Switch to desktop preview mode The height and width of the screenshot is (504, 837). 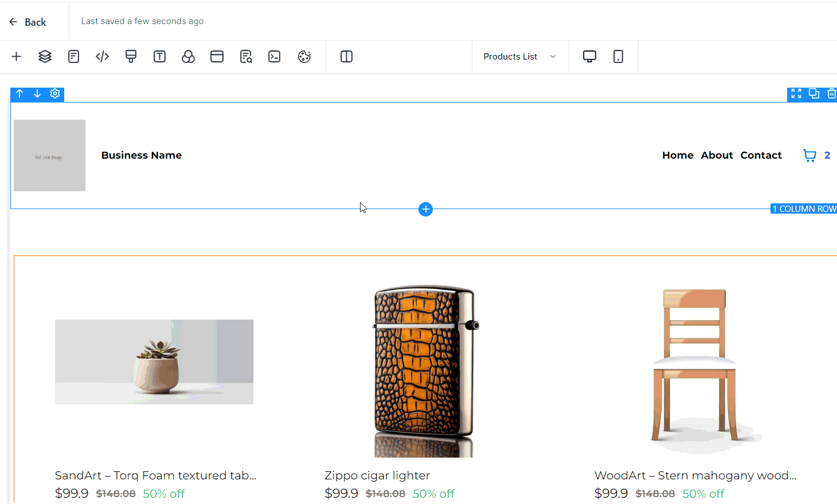point(589,56)
